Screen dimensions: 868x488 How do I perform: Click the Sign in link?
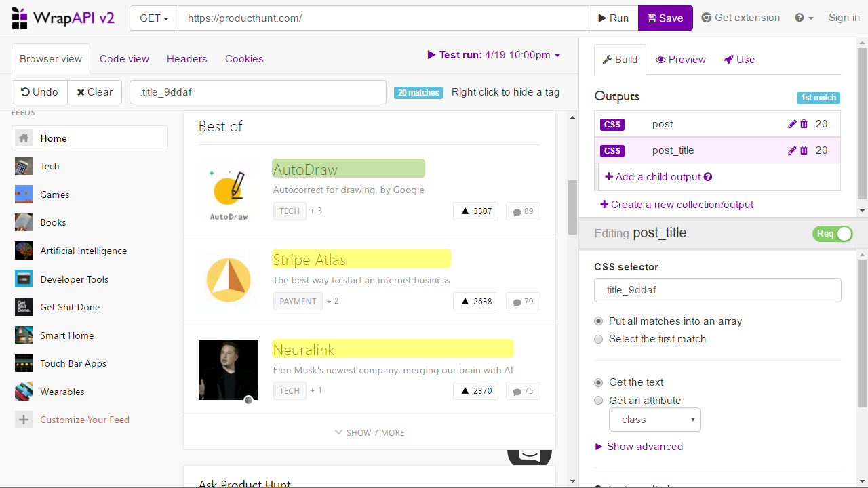(844, 18)
